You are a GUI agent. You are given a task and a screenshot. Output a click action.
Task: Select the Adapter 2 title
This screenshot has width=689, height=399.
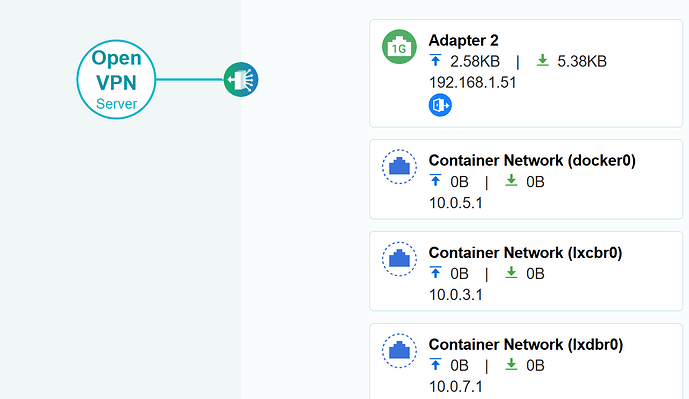pos(464,40)
